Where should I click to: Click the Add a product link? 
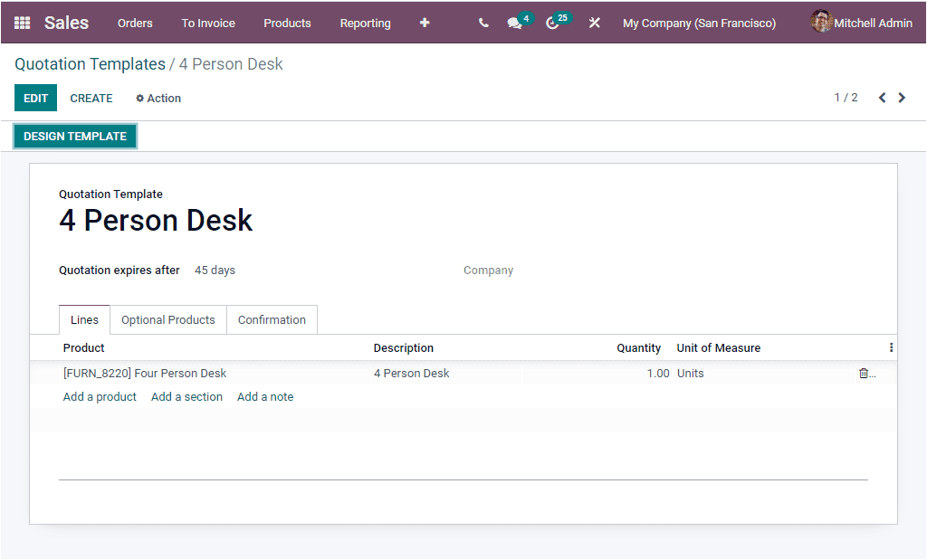(100, 396)
